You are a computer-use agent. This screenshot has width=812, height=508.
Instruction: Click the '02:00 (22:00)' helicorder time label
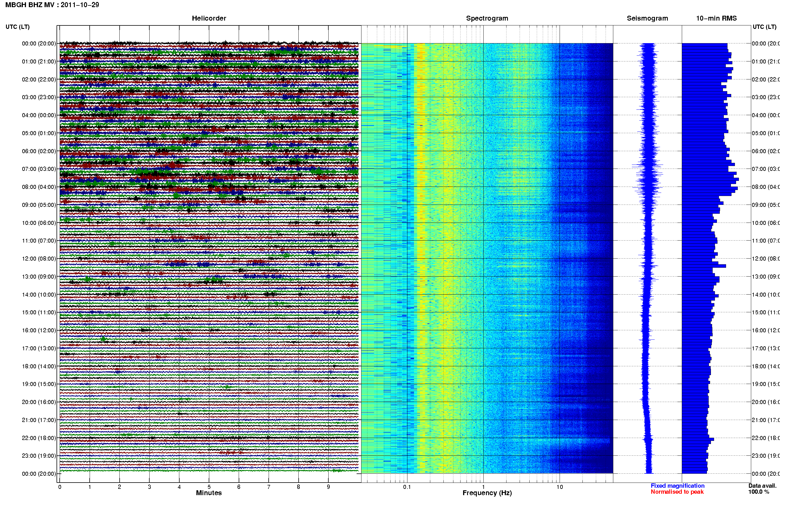(x=39, y=79)
